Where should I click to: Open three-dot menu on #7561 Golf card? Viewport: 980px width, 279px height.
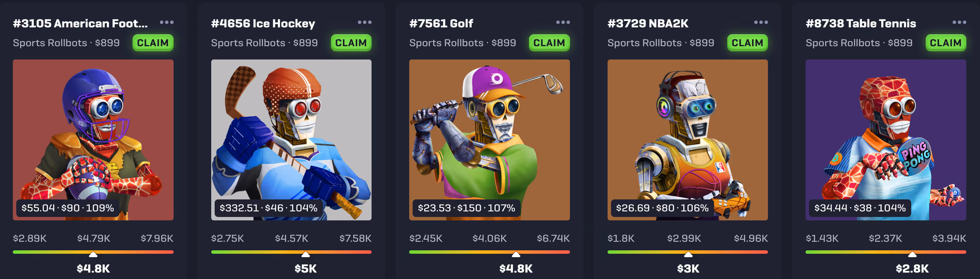pyautogui.click(x=563, y=22)
